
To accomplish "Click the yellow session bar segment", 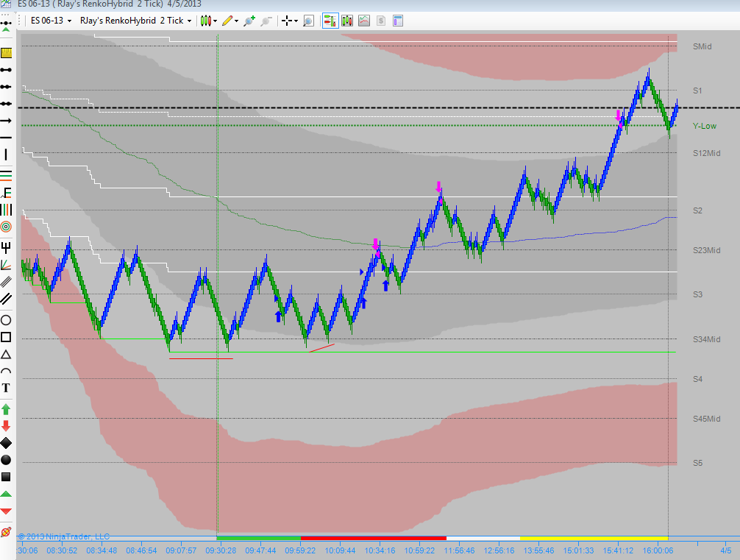I will 594,538.
